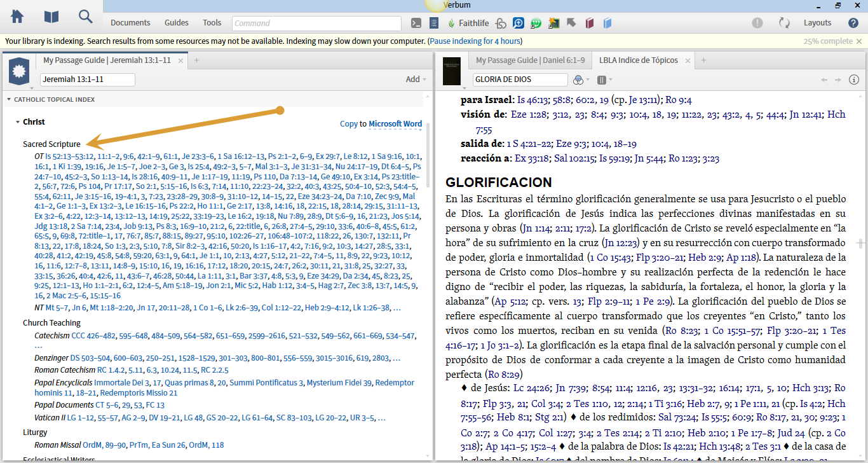The width and height of the screenshot is (868, 463).
Task: Click the GLORIFICACION heading
Action: coord(499,183)
